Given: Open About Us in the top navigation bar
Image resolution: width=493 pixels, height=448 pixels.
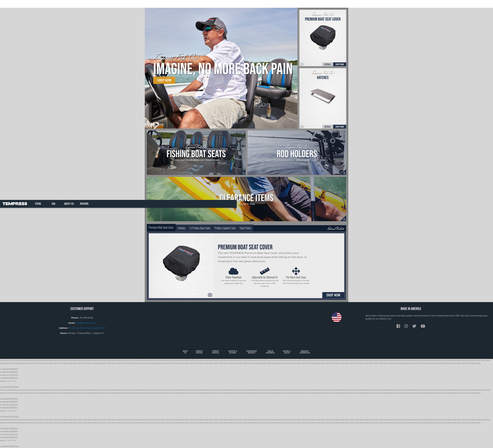Looking at the screenshot, I should pos(69,204).
